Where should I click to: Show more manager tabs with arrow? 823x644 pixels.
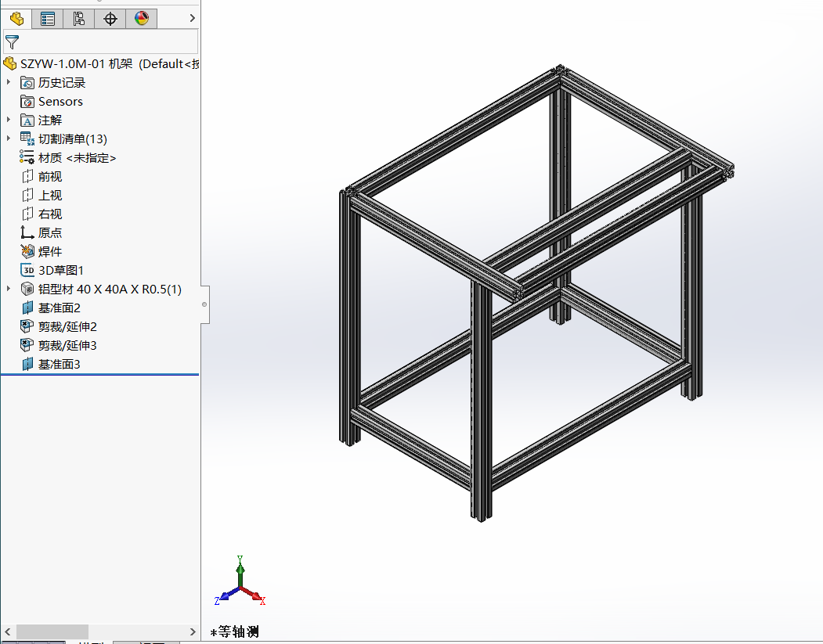coord(192,18)
